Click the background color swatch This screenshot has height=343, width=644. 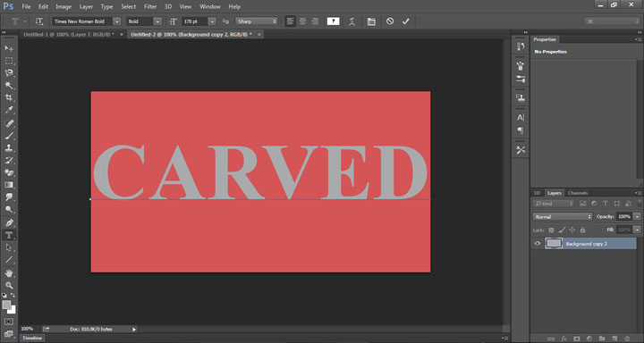[x=13, y=310]
